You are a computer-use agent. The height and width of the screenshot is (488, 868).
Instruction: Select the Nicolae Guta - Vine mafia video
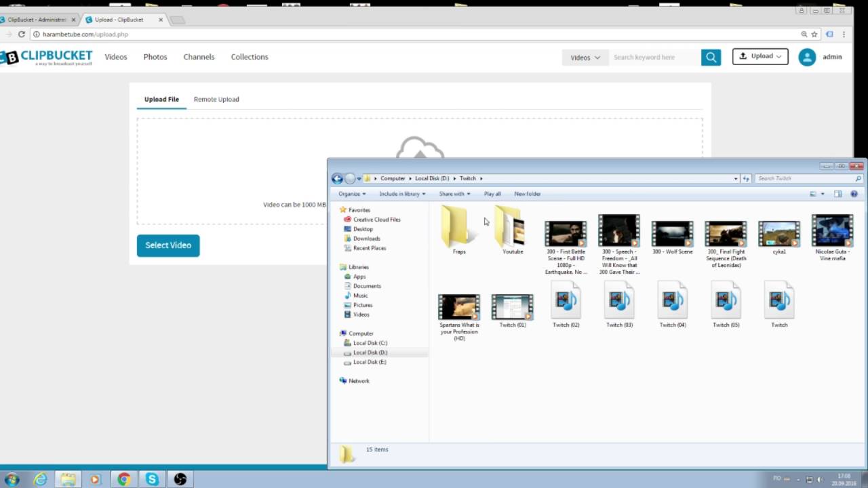[832, 237]
